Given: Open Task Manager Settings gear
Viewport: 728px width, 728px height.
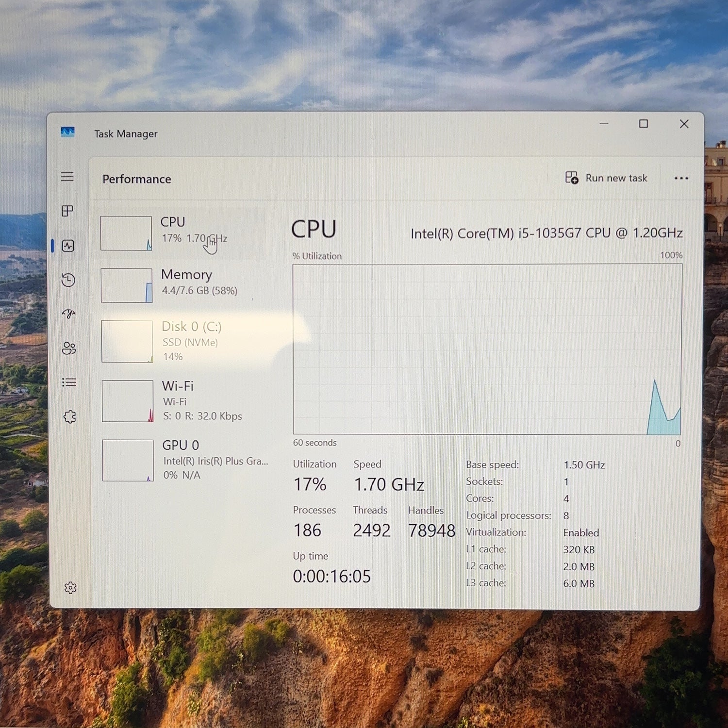Looking at the screenshot, I should [70, 588].
